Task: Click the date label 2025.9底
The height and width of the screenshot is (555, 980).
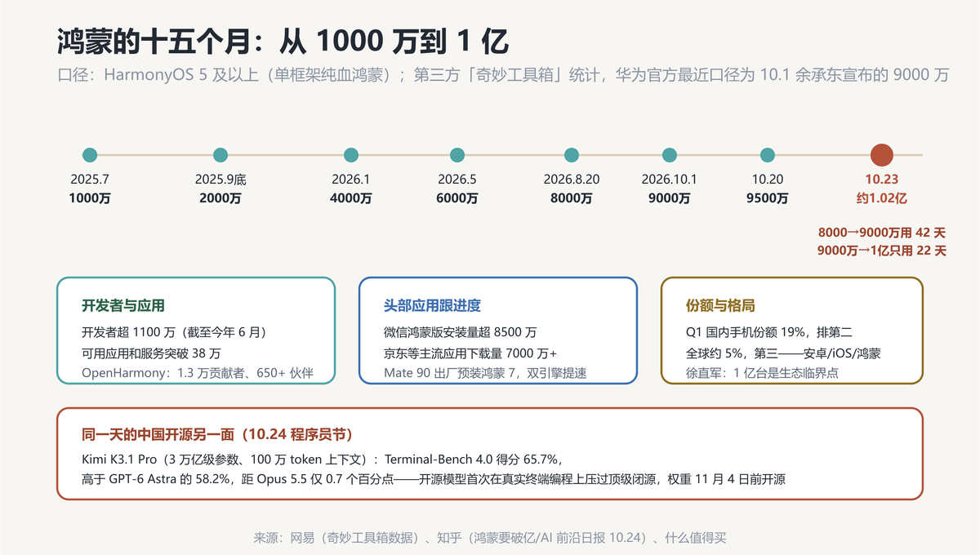Action: (220, 180)
